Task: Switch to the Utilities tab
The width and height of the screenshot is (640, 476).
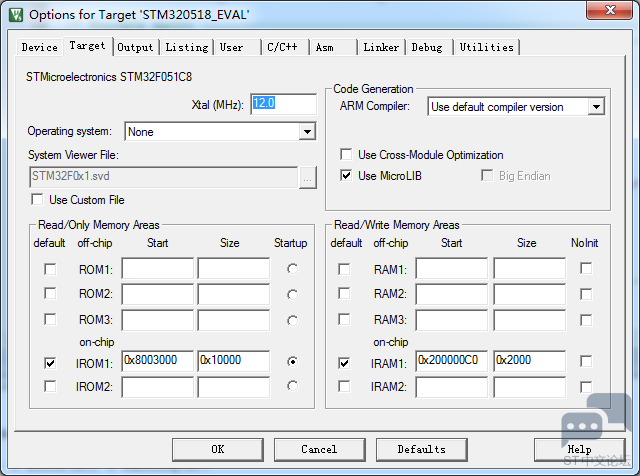Action: 487,47
